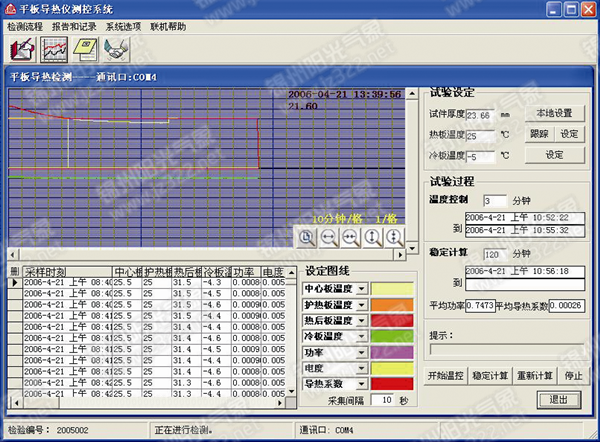The height and width of the screenshot is (442, 600).
Task: Expand the 冷板温度 curve dropdown
Action: click(360, 337)
